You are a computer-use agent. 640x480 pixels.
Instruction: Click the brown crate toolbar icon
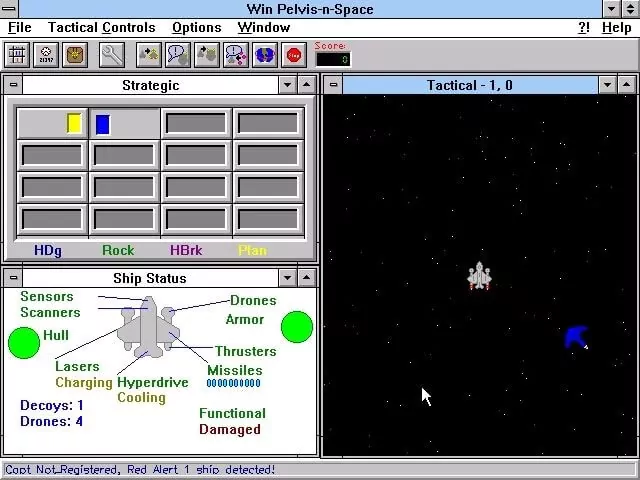click(75, 55)
